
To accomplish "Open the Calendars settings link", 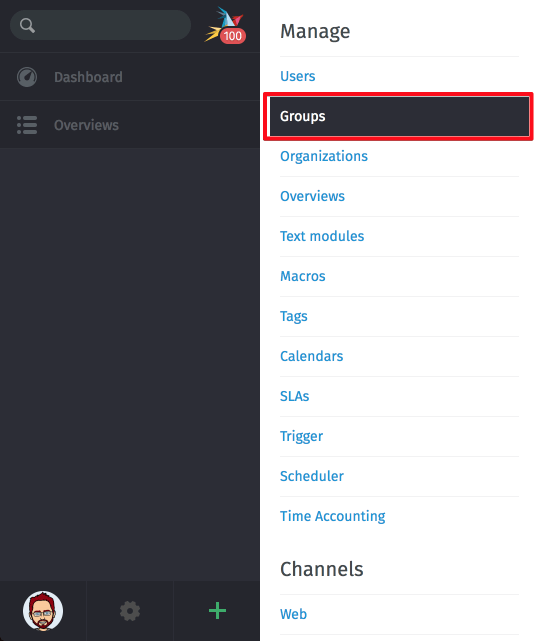I will coord(311,356).
